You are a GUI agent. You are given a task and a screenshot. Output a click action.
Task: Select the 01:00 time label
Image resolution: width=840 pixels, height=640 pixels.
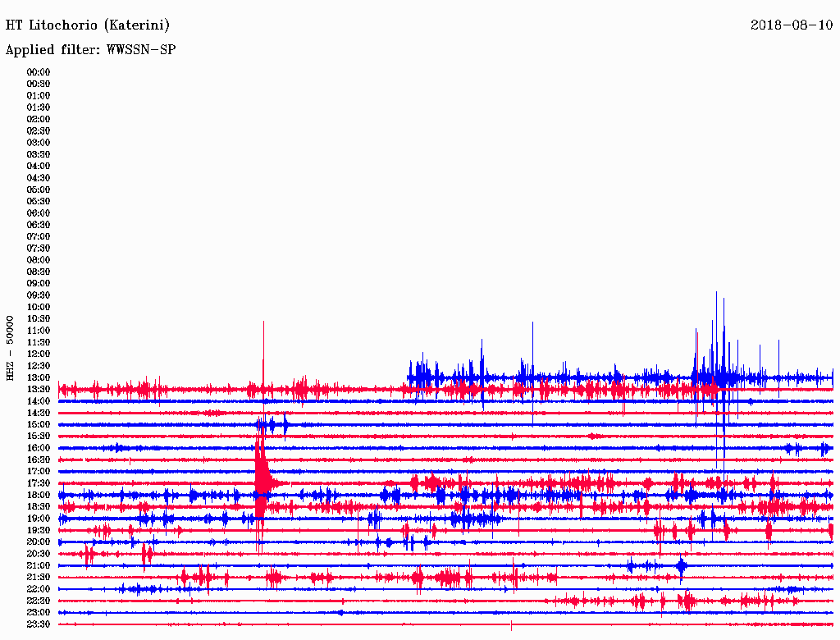coord(39,96)
